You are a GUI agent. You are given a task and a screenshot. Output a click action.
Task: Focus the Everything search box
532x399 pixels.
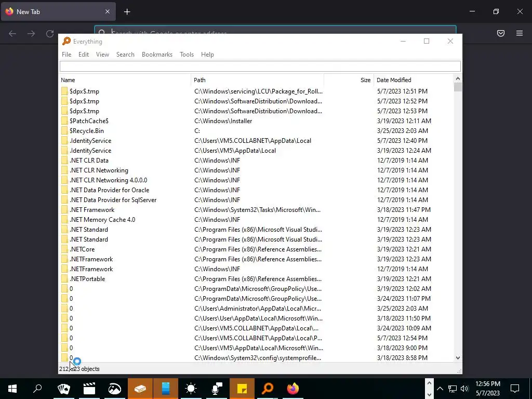coord(260,66)
